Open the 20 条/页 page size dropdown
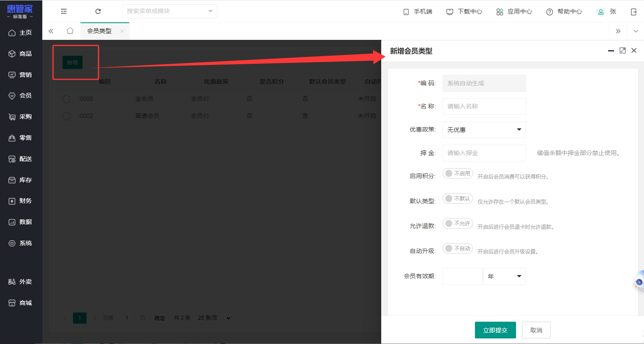 point(214,318)
